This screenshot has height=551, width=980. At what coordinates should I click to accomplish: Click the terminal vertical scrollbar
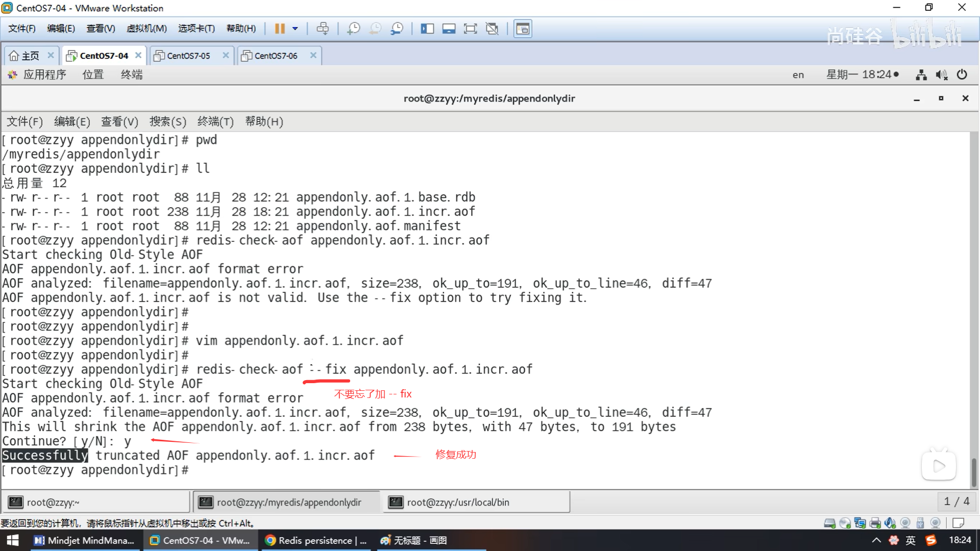973,472
